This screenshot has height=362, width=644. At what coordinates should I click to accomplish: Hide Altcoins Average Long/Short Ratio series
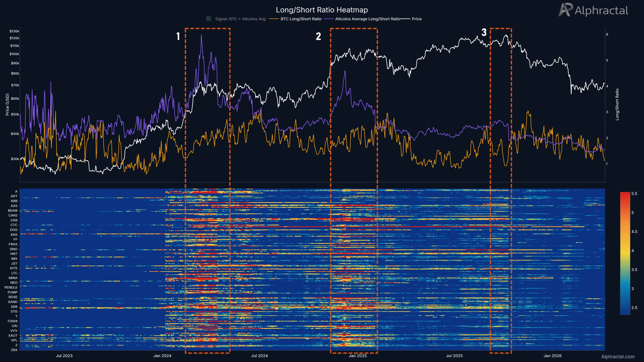pyautogui.click(x=367, y=19)
